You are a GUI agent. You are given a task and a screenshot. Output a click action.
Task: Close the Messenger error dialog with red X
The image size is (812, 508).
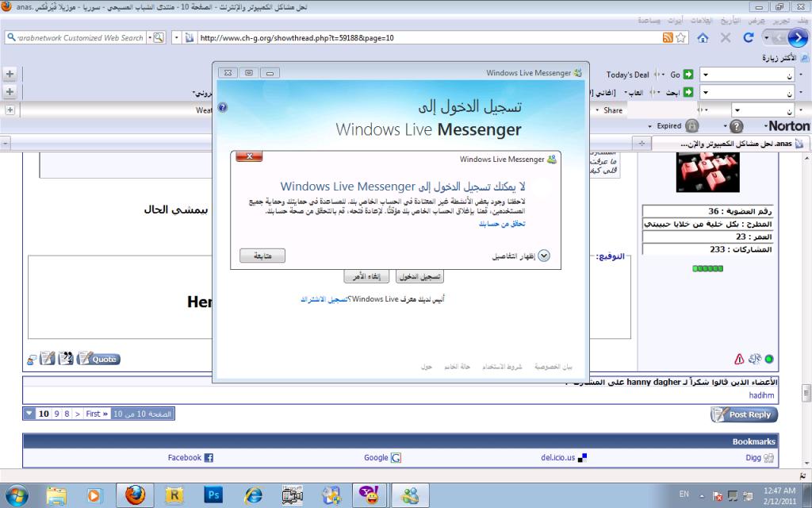coord(249,156)
